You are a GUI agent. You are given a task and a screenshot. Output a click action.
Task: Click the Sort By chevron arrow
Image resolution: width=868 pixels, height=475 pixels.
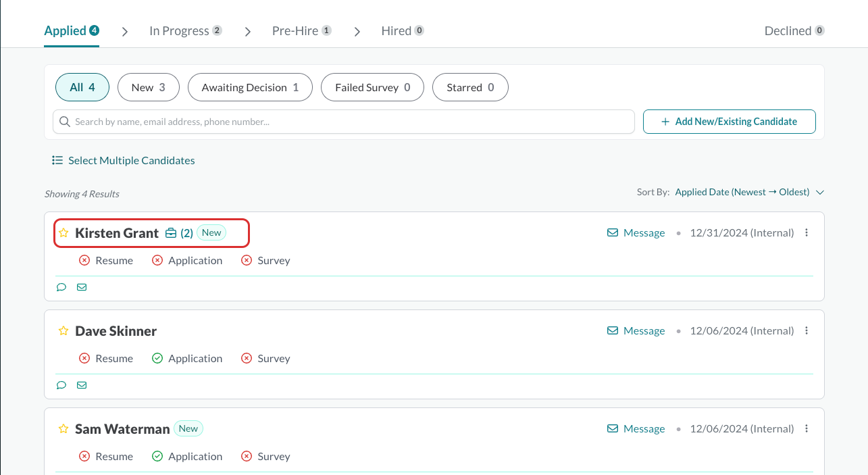coord(820,193)
